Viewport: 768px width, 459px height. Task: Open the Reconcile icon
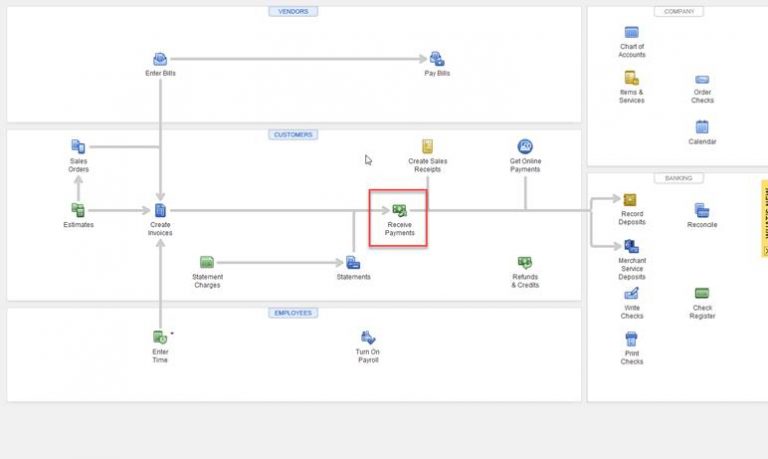coord(702,210)
